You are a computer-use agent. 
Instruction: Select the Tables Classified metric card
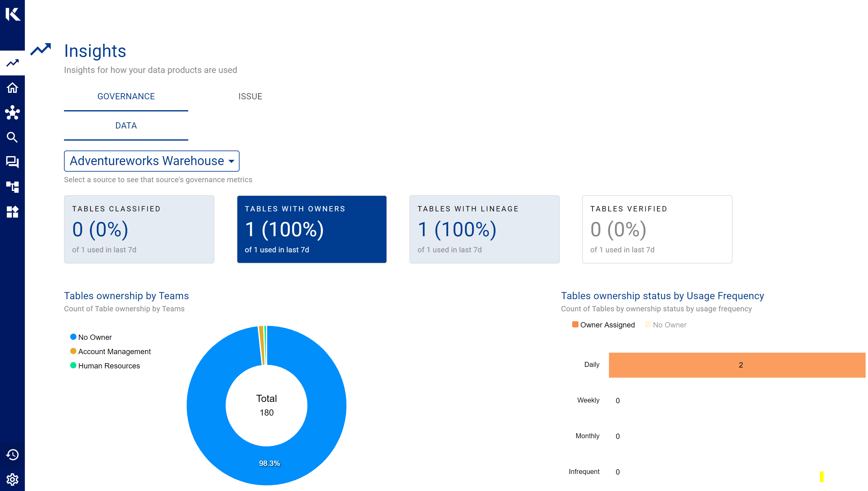139,229
